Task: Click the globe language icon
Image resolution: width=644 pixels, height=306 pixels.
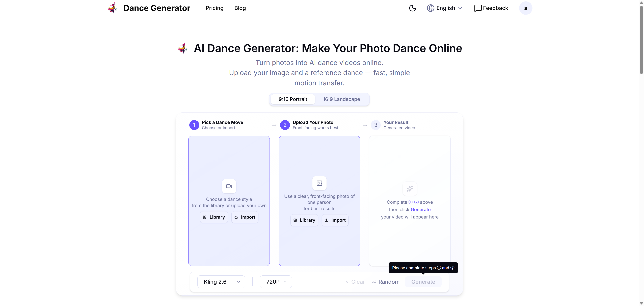Action: [x=431, y=8]
